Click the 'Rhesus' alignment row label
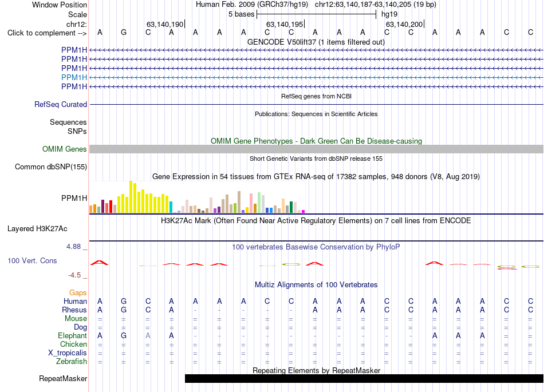This screenshot has width=544, height=392. tap(74, 310)
